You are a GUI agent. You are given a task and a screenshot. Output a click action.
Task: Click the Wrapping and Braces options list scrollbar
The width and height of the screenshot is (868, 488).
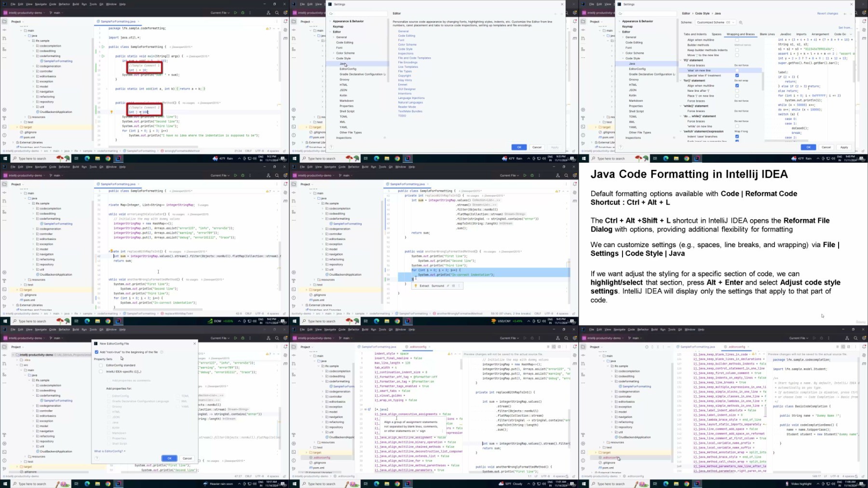coord(762,81)
